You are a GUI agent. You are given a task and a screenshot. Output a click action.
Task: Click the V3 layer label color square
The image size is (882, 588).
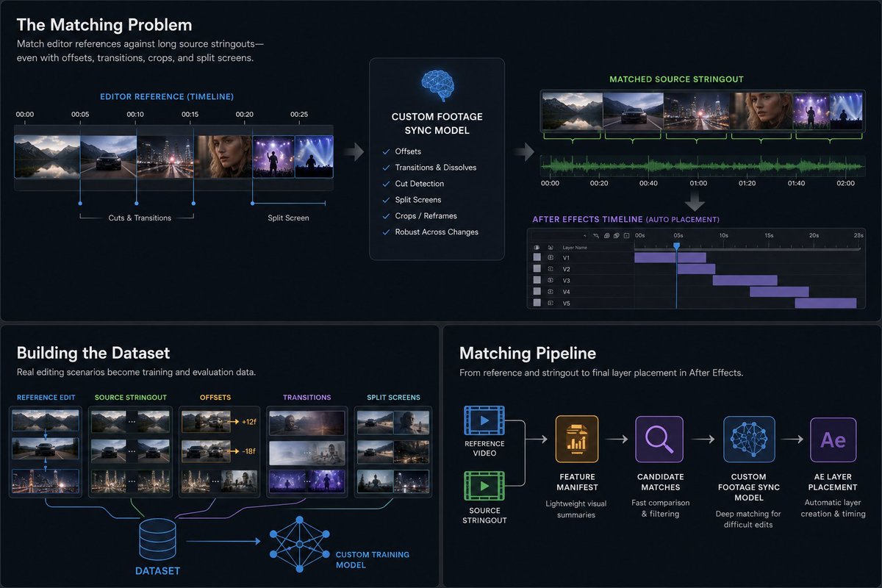pyautogui.click(x=537, y=280)
